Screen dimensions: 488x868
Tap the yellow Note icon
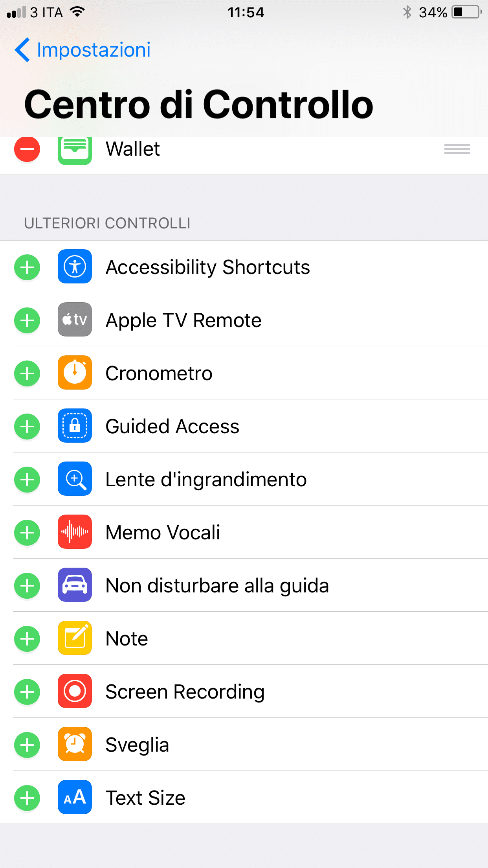tap(75, 638)
